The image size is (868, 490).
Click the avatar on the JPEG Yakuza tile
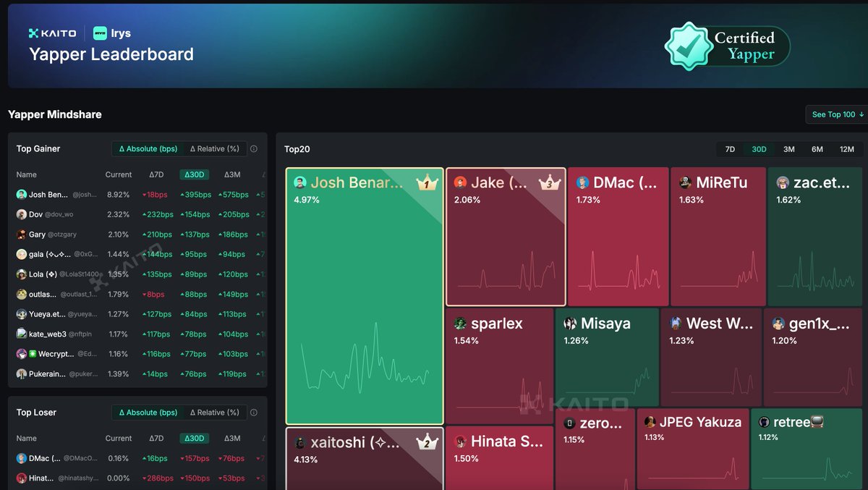[x=650, y=422]
